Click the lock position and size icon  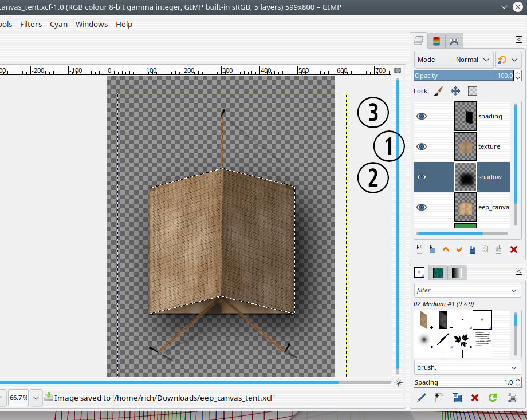click(x=455, y=91)
